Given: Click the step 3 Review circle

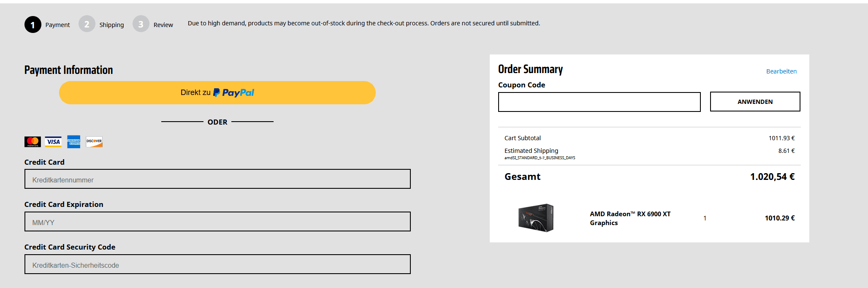Looking at the screenshot, I should (x=141, y=24).
